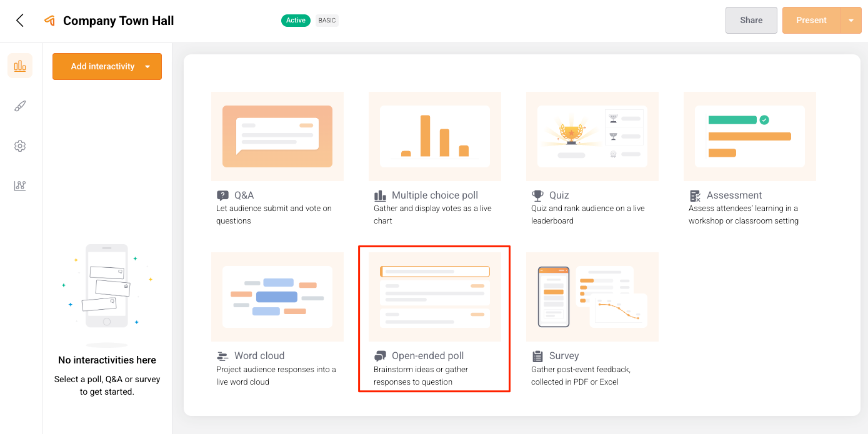Click the AhaSlides logo next to the title
Viewport: 868px width, 434px height.
[50, 20]
